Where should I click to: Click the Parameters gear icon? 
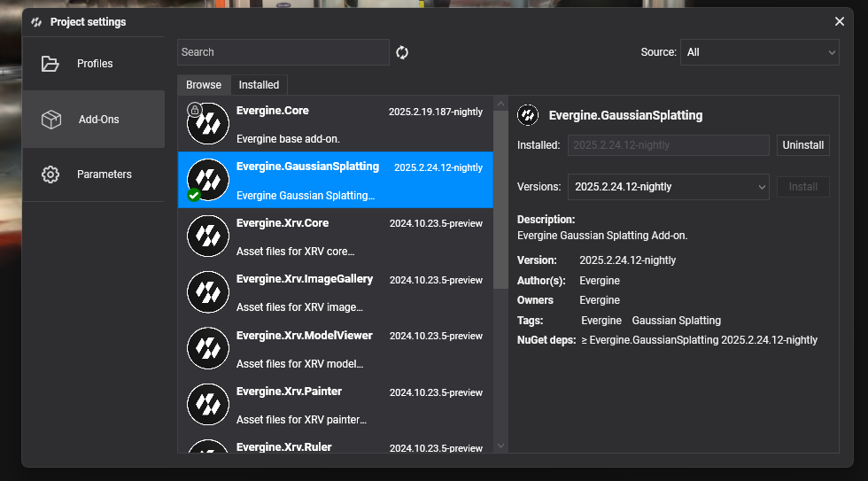pyautogui.click(x=50, y=175)
